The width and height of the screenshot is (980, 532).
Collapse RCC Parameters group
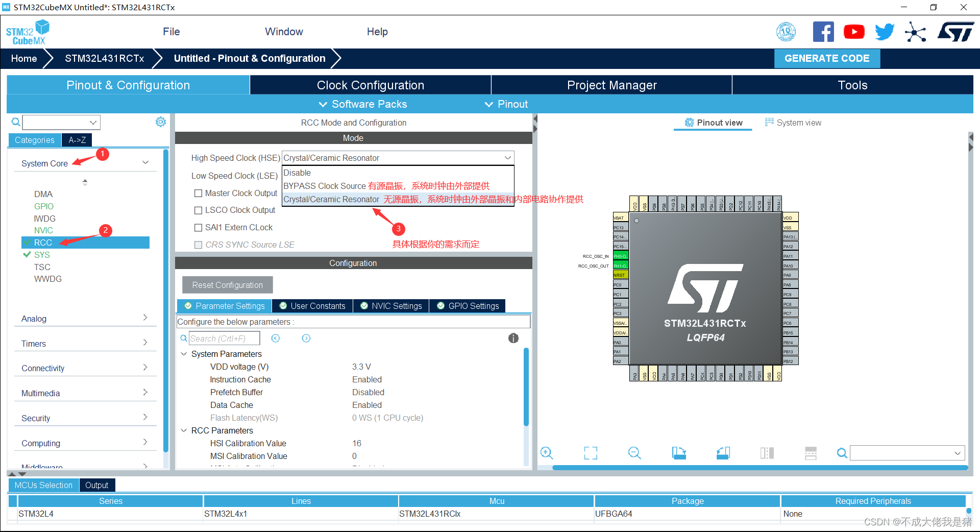tap(184, 430)
